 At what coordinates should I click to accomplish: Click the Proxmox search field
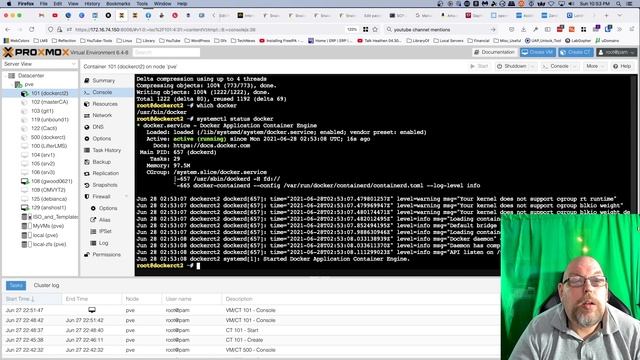[x=166, y=52]
